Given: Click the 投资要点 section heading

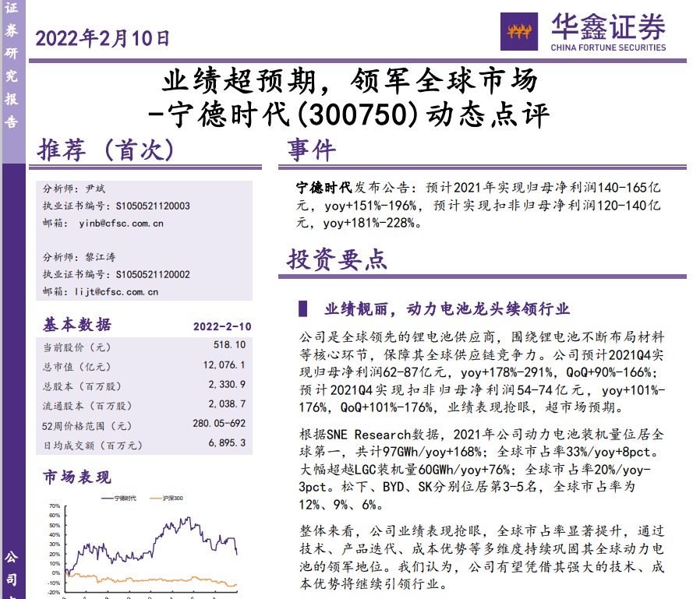Looking at the screenshot, I should (337, 259).
